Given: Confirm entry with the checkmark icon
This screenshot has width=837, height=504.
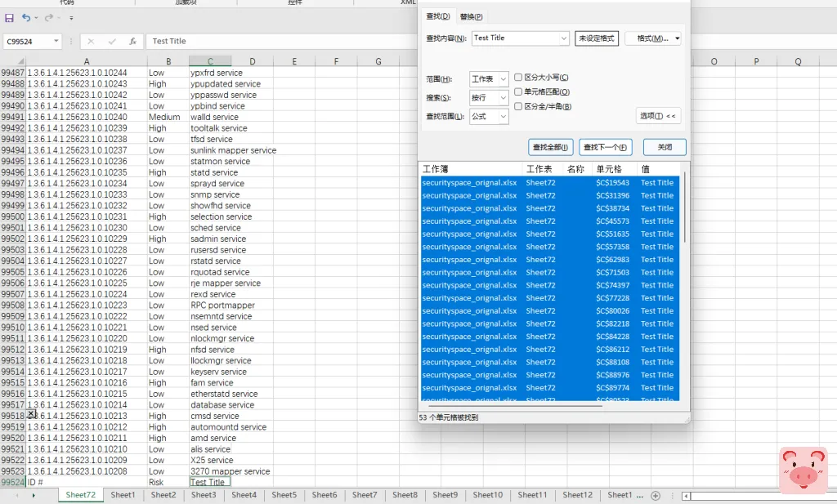Looking at the screenshot, I should coord(111,41).
